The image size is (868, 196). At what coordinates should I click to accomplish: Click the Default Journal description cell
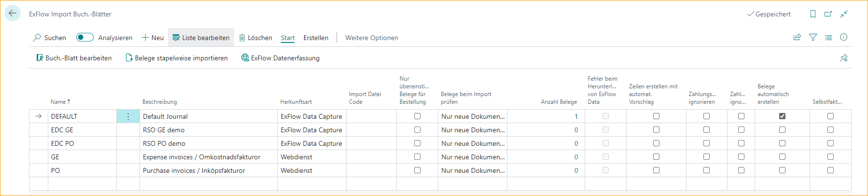[x=209, y=116]
